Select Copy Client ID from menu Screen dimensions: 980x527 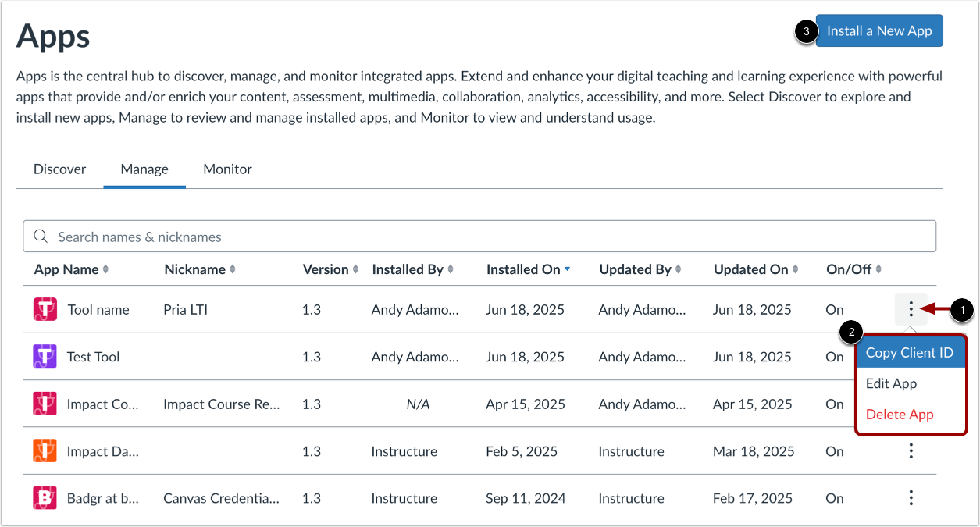pyautogui.click(x=910, y=353)
